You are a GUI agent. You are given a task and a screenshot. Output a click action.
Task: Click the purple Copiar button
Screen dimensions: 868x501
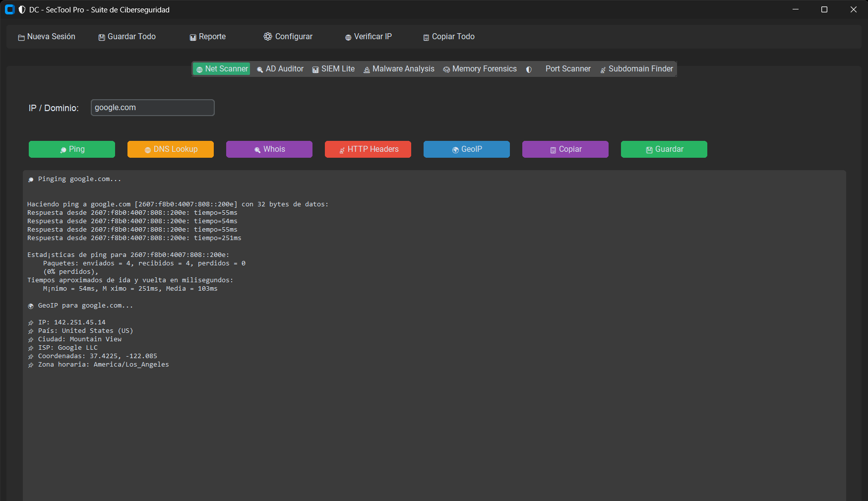coord(565,149)
